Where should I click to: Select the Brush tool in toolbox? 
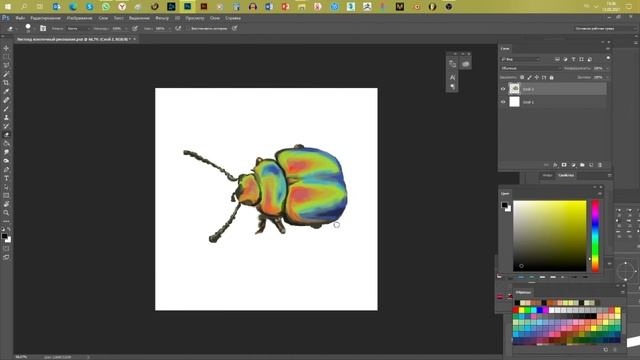(x=6, y=109)
